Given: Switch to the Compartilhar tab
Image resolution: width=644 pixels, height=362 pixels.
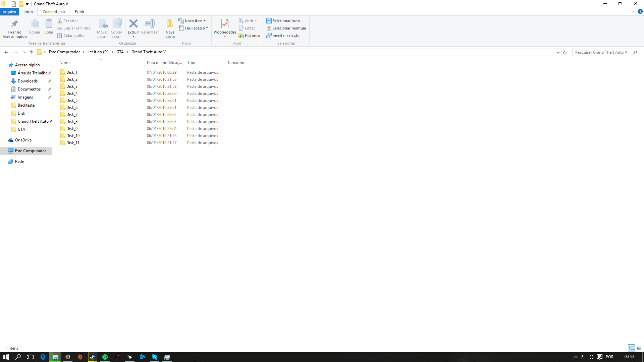Looking at the screenshot, I should pos(54,12).
